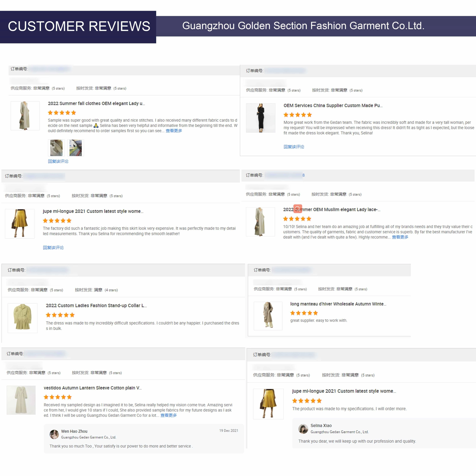Click Wen Hao Zhou's profile avatar
Viewport: 476px width, 476px height.
click(x=54, y=434)
